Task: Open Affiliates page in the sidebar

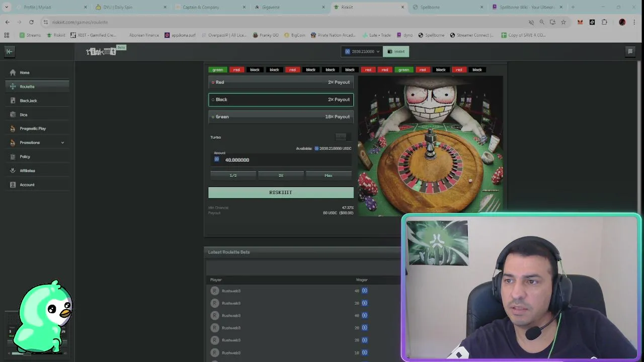Action: tap(37, 170)
